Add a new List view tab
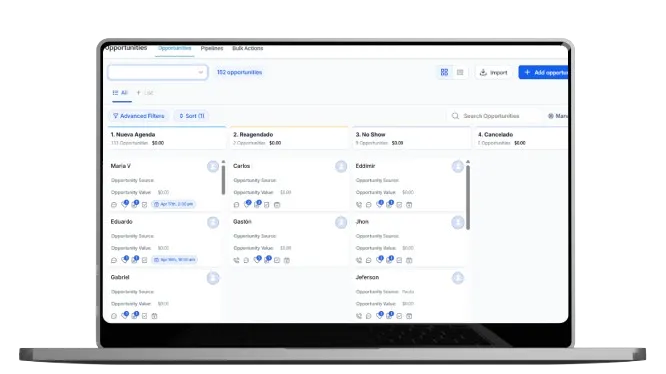Screen dimensions: 666x374 pos(145,93)
